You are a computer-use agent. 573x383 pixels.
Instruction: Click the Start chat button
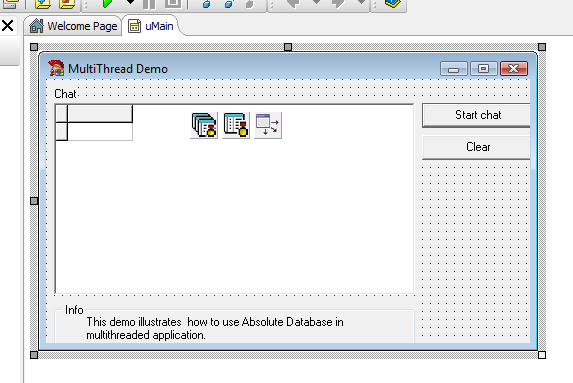tap(476, 115)
